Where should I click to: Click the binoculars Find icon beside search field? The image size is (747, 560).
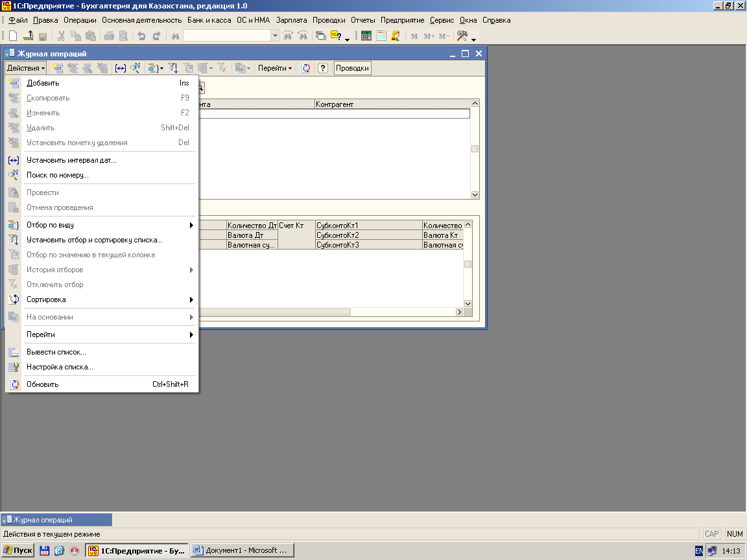pos(175,36)
